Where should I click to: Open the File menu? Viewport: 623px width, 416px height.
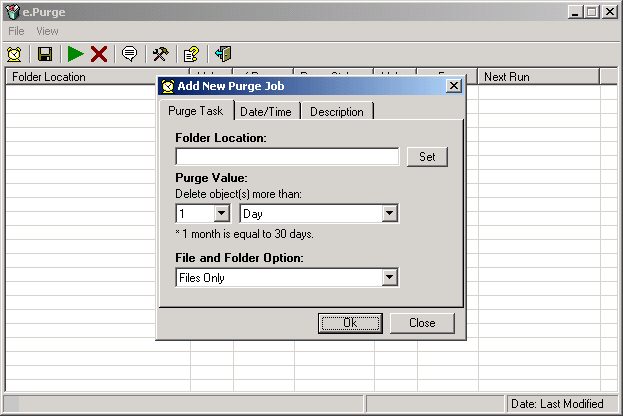click(16, 31)
